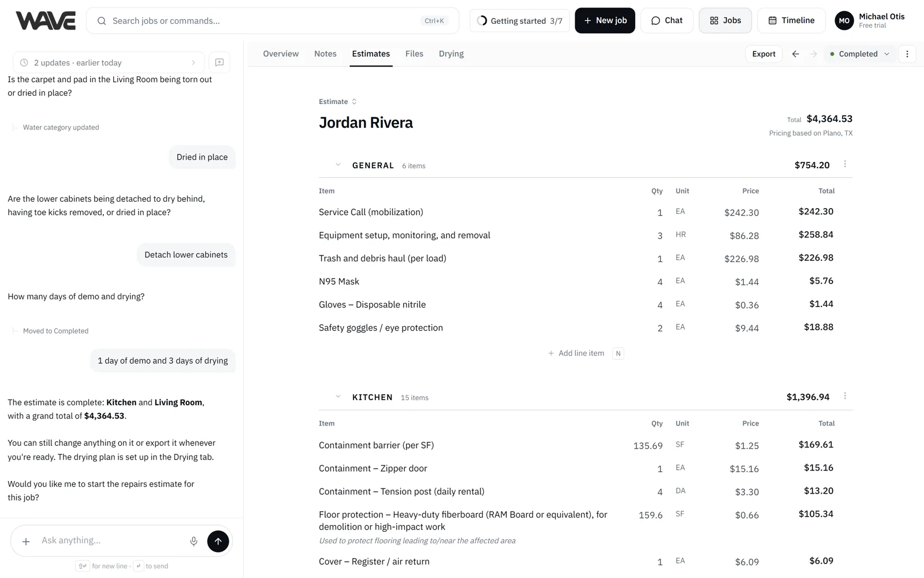924x578 pixels.
Task: Click the search magnifier icon
Action: pos(102,21)
